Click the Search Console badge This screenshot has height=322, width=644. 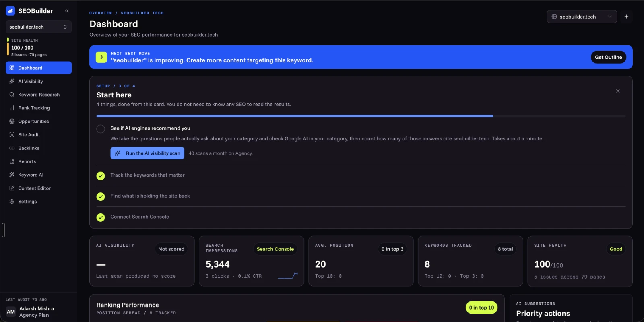pyautogui.click(x=275, y=249)
